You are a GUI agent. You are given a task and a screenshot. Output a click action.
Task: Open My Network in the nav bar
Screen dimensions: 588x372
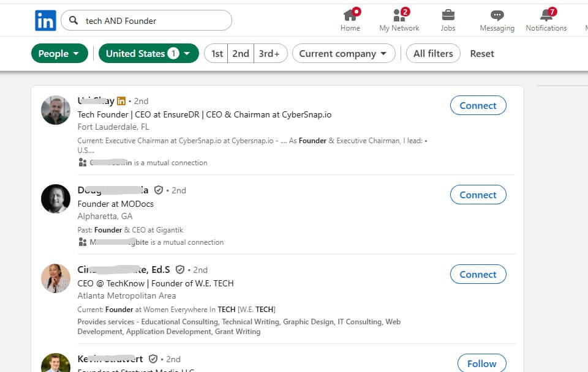tap(399, 20)
